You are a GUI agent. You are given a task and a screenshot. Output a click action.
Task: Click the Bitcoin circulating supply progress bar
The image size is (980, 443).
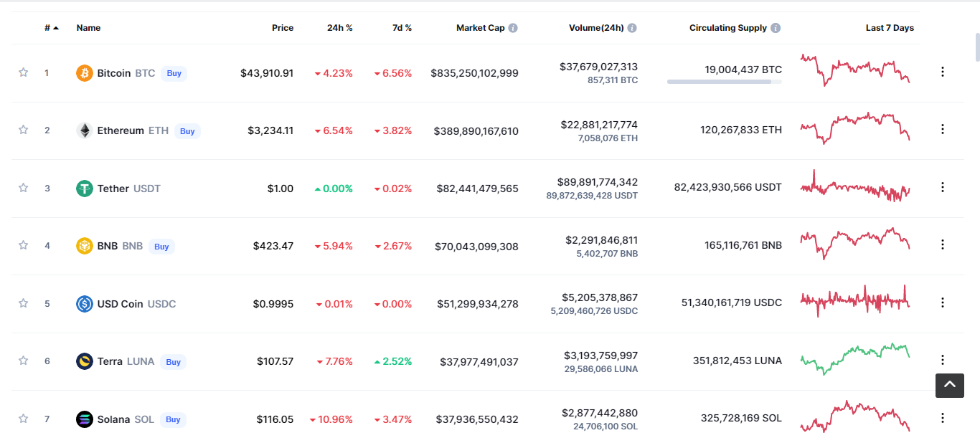(x=725, y=82)
